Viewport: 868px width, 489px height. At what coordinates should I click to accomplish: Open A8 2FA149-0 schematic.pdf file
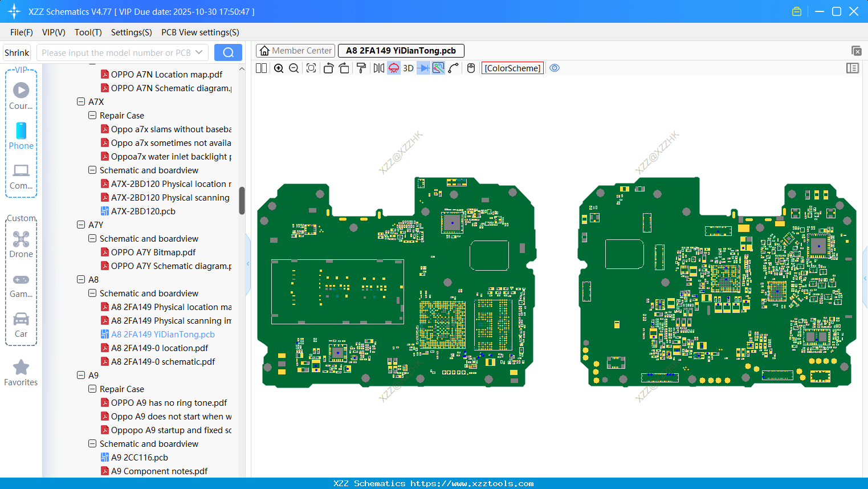click(x=163, y=362)
